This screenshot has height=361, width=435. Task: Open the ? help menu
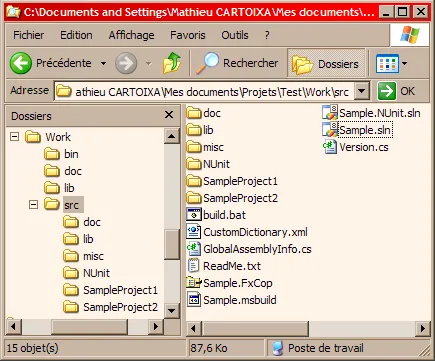point(267,35)
